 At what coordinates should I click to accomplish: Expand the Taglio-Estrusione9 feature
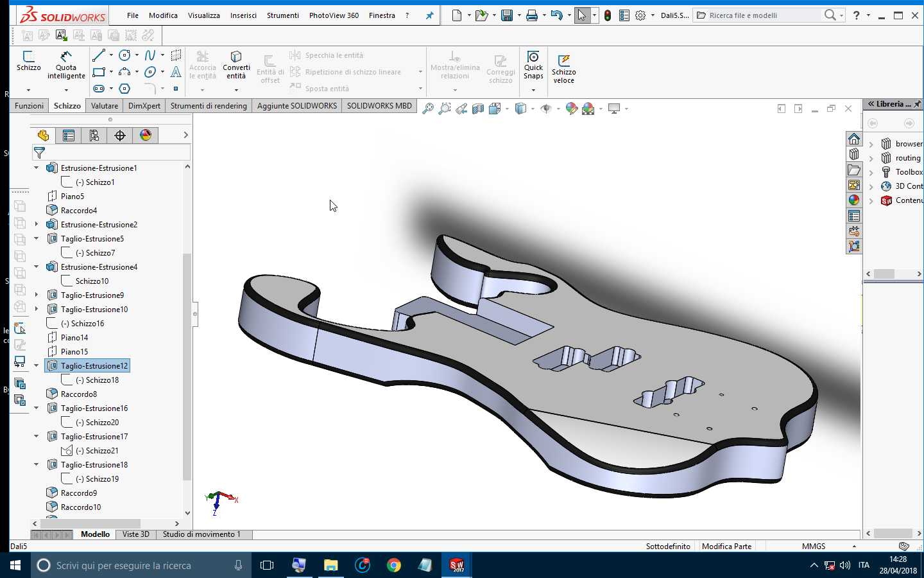[x=37, y=295]
